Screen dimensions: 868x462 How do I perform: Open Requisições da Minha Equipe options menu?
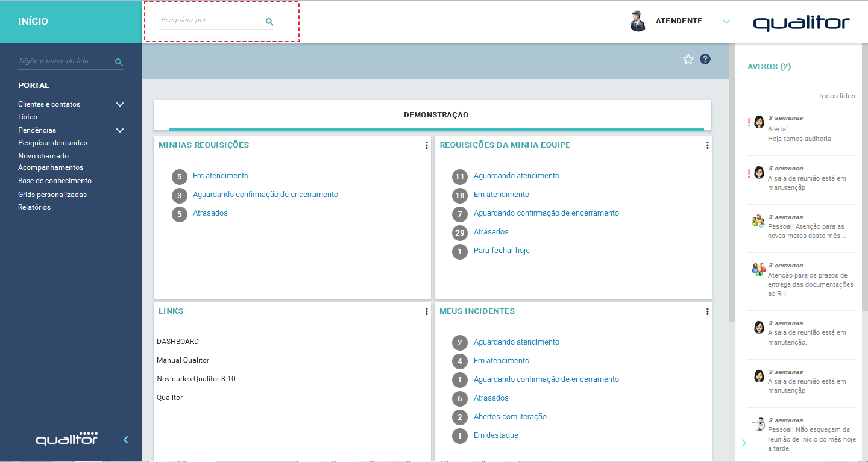707,145
